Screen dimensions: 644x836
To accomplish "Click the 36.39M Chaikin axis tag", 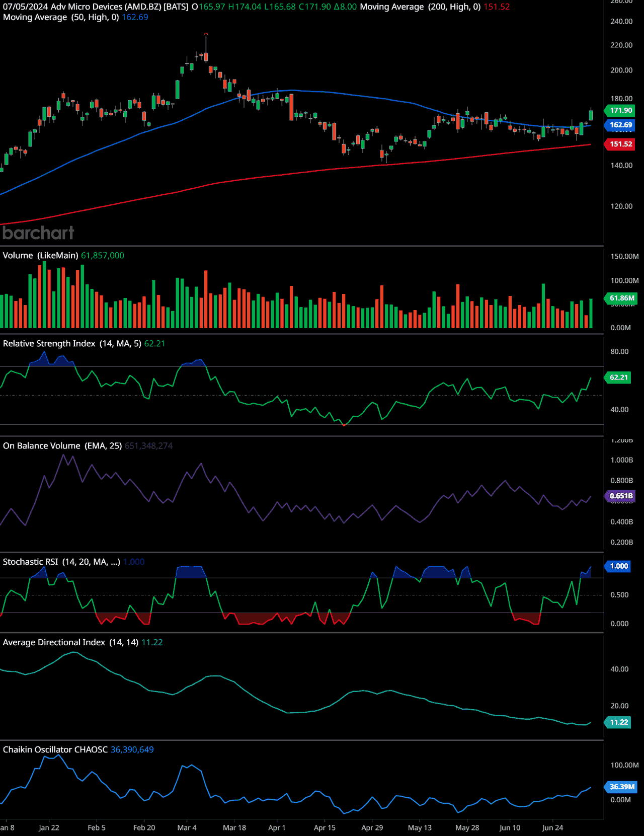I will 622,787.
